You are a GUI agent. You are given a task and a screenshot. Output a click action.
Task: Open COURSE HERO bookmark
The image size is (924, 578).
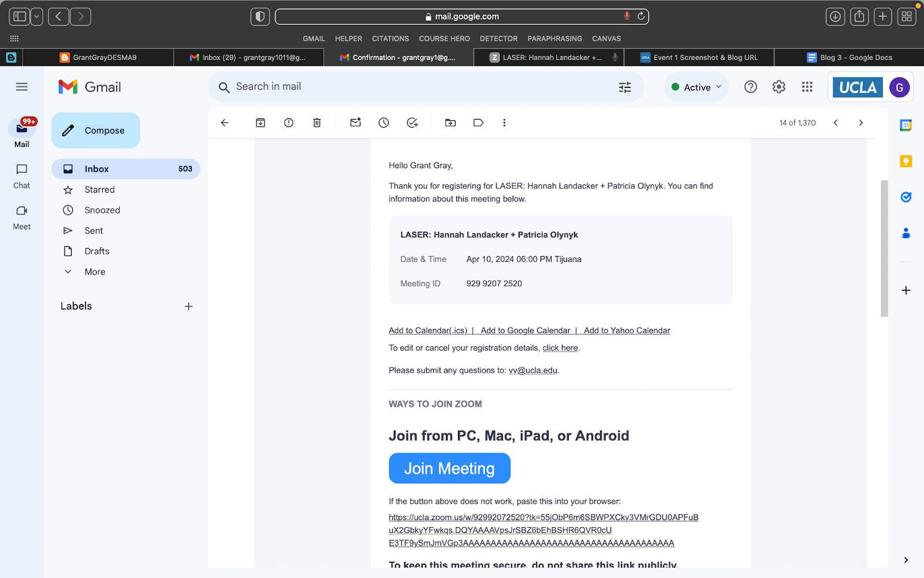click(444, 39)
